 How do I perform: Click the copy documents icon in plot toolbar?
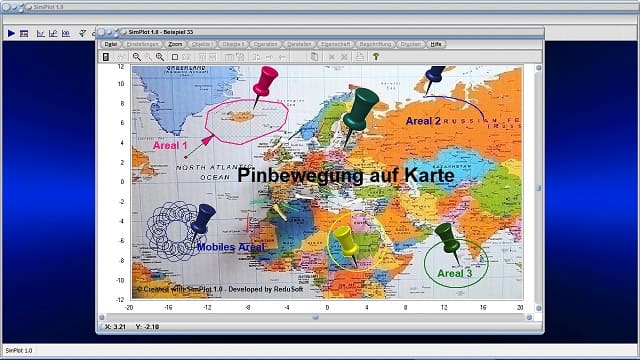point(314,57)
